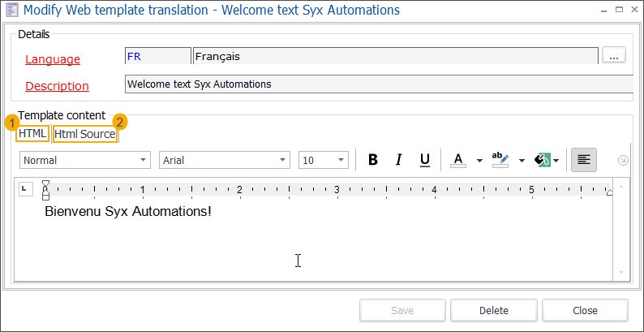The height and width of the screenshot is (332, 644).
Task: Click the right indent marker on ruler
Action: [x=609, y=192]
